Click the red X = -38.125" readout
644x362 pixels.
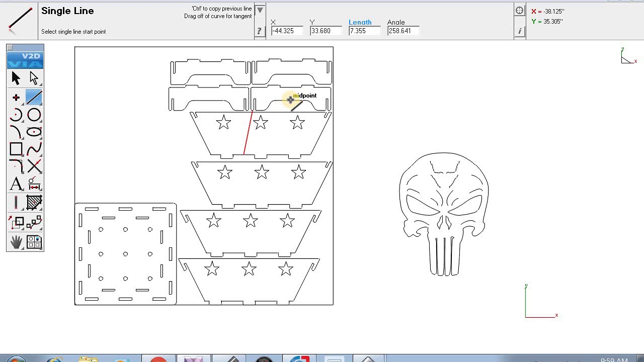[548, 12]
